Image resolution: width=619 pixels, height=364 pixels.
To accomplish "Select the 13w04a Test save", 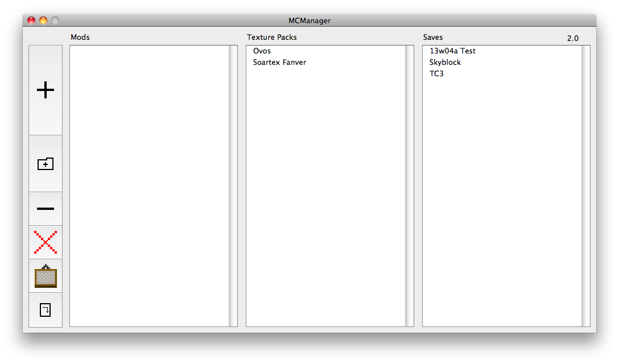I will click(x=452, y=51).
